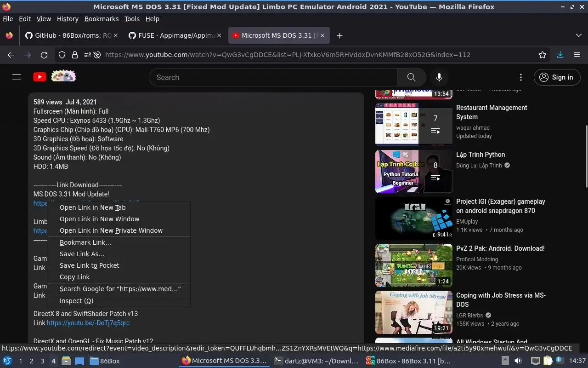This screenshot has height=368, width=588.
Task: Reload the current YouTube page
Action: coord(44,55)
